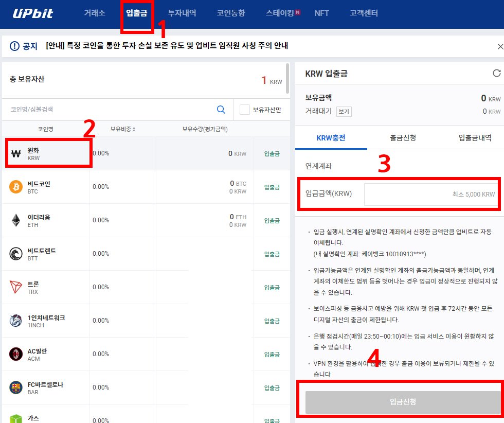
Task: Click the 보기 button beside 거래대기
Action: pyautogui.click(x=344, y=112)
